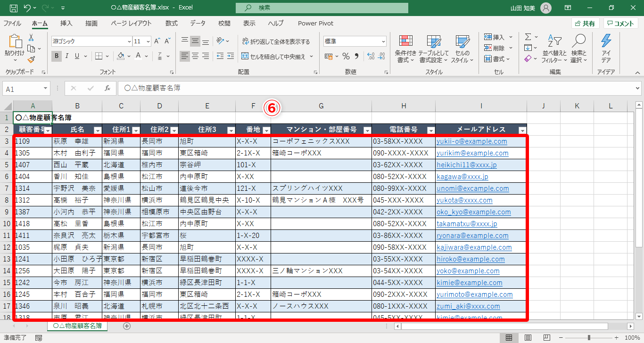Open the font name dropdown (游ゴシック)
Screen dimensions: 644x343
click(x=129, y=41)
